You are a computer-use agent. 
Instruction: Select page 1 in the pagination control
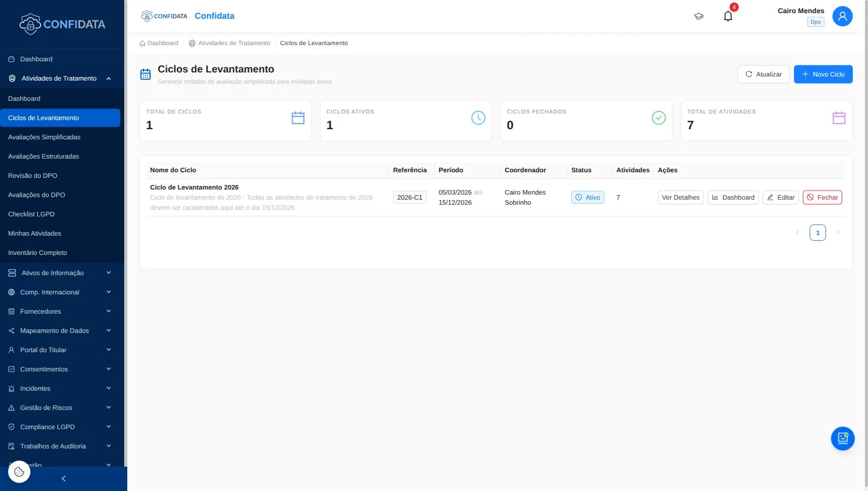[817, 232]
